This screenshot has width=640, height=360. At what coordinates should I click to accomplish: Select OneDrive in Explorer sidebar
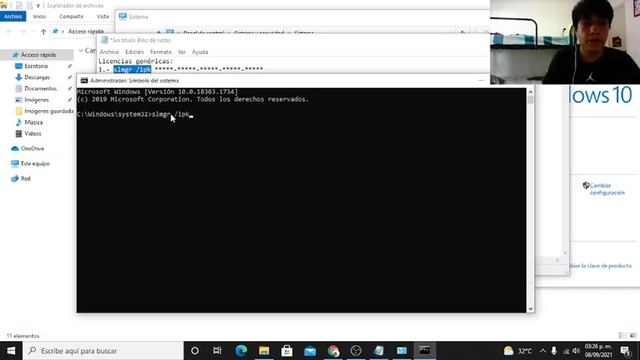coord(32,149)
